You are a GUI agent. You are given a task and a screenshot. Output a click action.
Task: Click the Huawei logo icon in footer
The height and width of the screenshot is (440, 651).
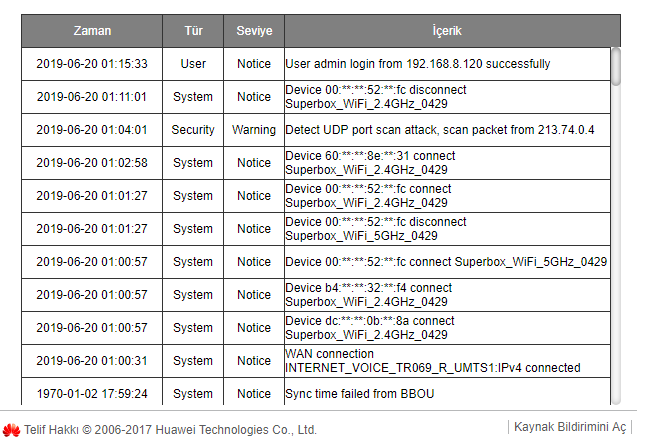11,430
